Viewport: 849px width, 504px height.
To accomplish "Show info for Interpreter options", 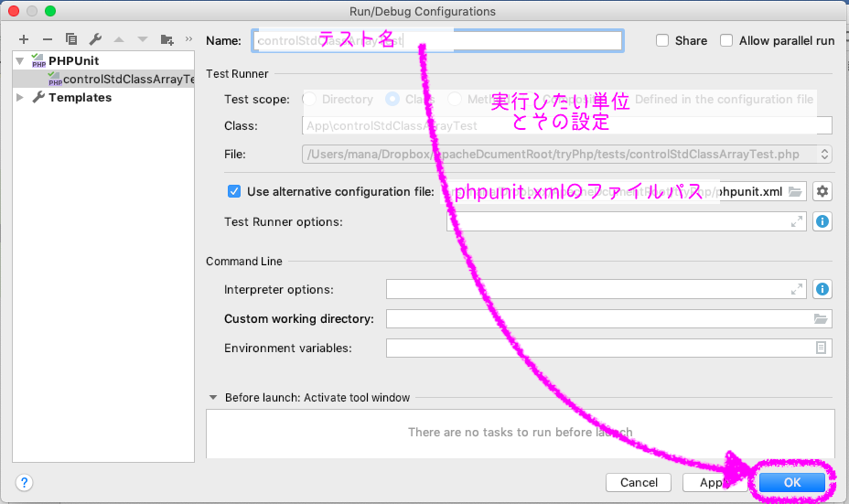I will 822,289.
